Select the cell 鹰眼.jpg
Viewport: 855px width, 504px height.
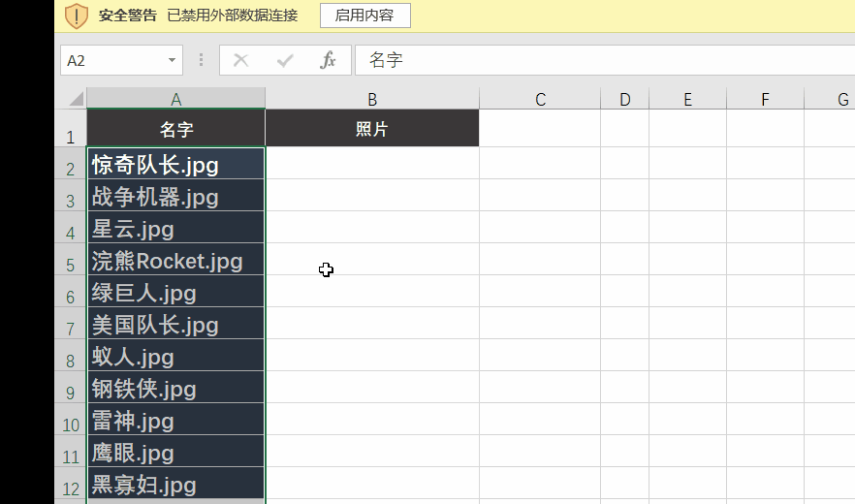coord(175,451)
